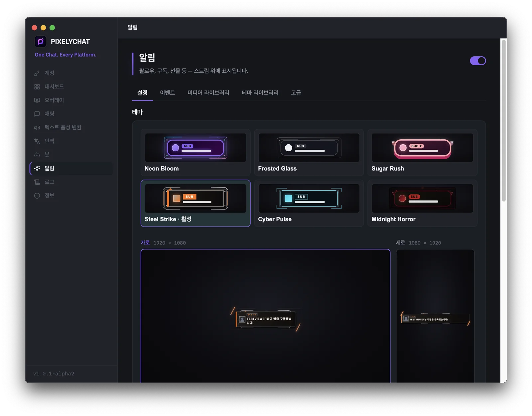Click the 세로 portrait label
532x416 pixels.
400,243
